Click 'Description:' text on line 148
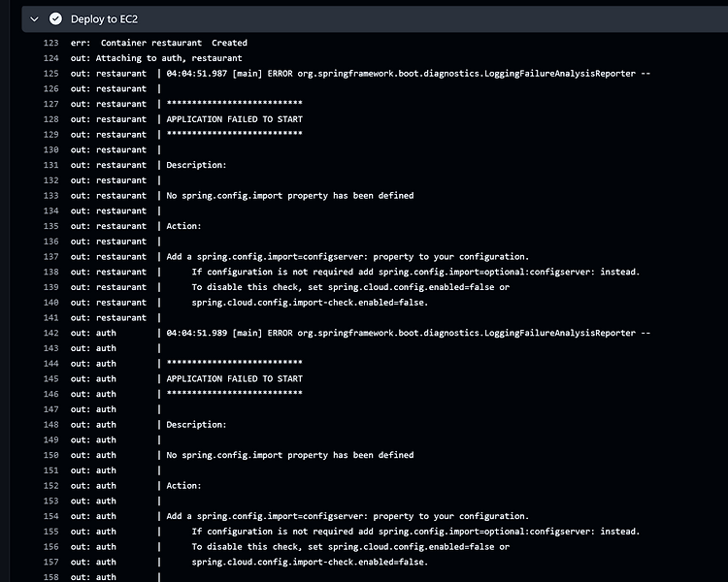The image size is (728, 582). click(196, 425)
